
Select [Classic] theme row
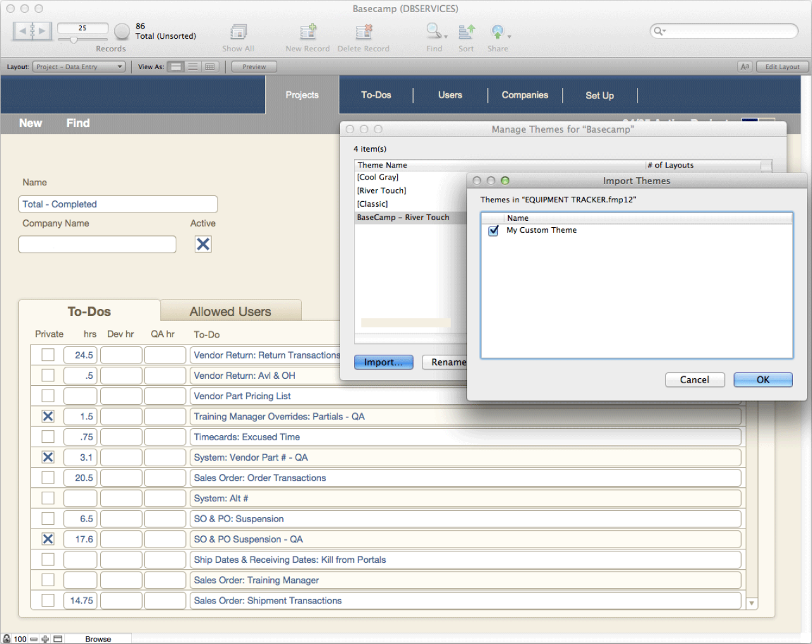(410, 204)
